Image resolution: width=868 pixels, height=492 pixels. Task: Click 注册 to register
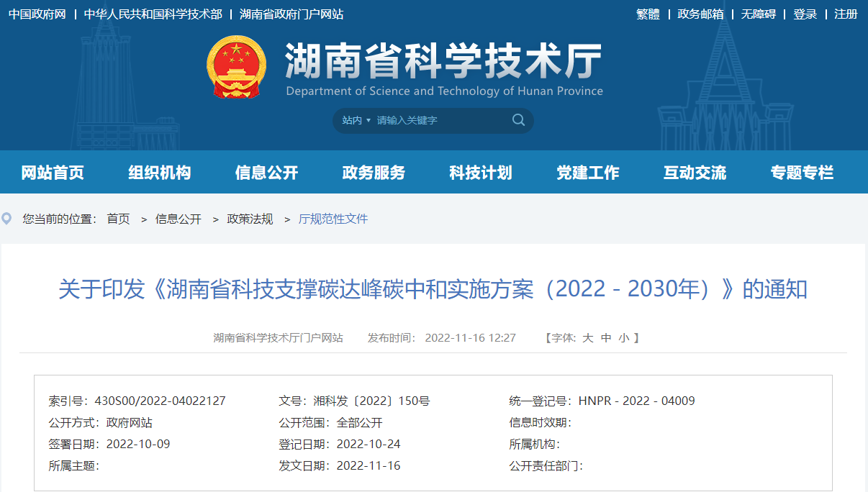click(846, 14)
